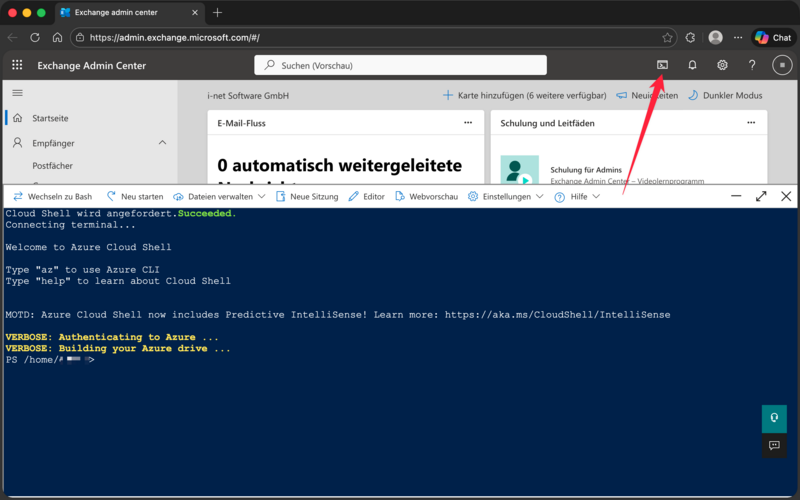The image size is (800, 500).
Task: Click Wechseln zu Bash
Action: [x=52, y=197]
